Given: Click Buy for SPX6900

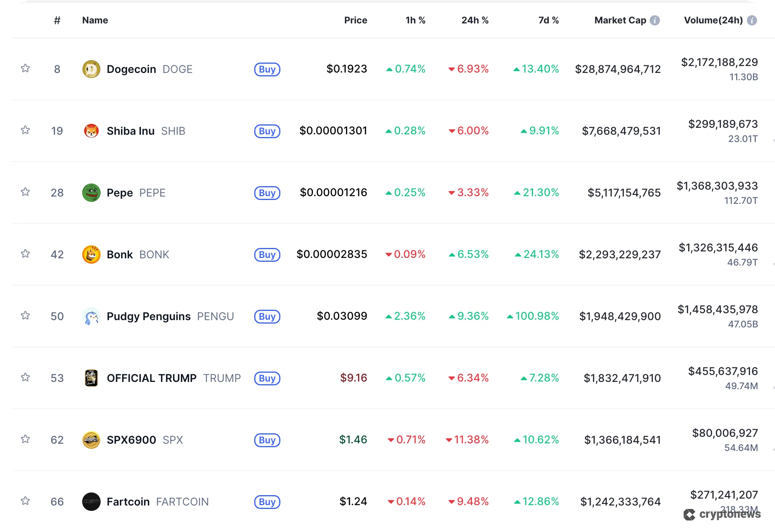Looking at the screenshot, I should click(267, 440).
